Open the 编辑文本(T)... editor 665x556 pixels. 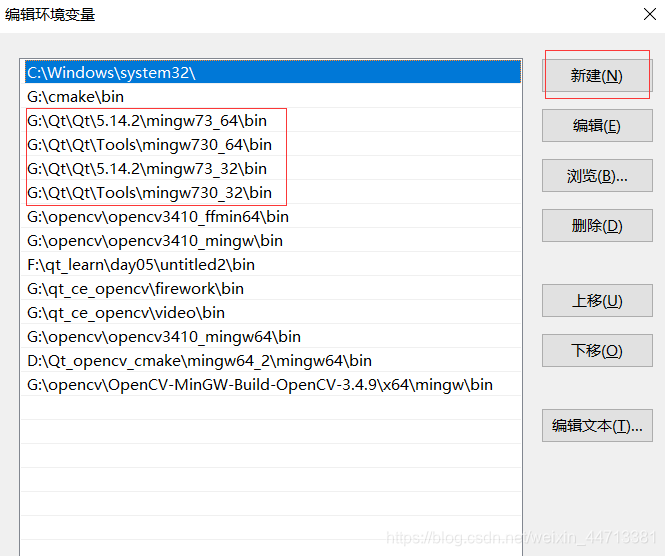(x=597, y=425)
